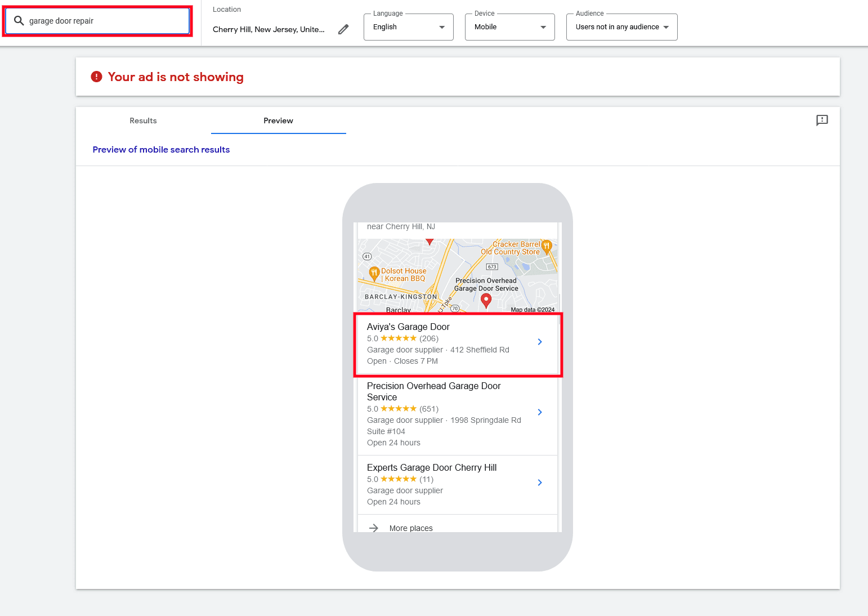The width and height of the screenshot is (868, 616).
Task: Click Experts Garage Door's (11) review count
Action: pos(427,479)
